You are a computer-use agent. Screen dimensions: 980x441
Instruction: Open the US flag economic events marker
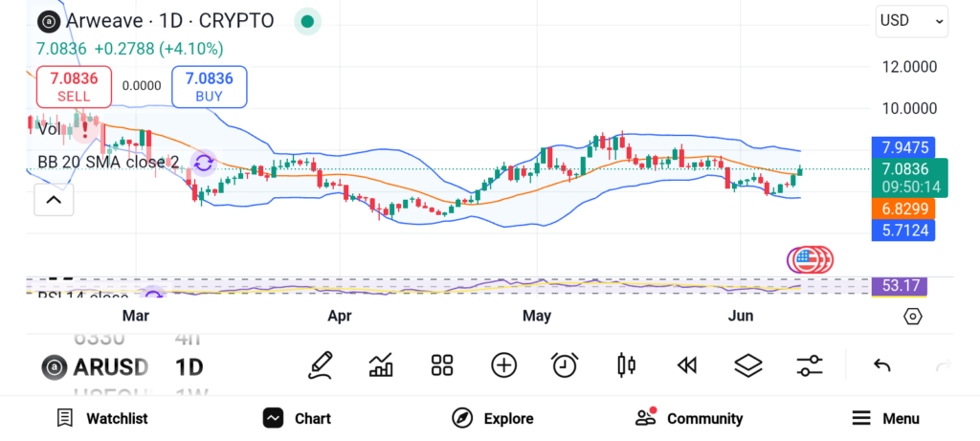click(x=806, y=260)
